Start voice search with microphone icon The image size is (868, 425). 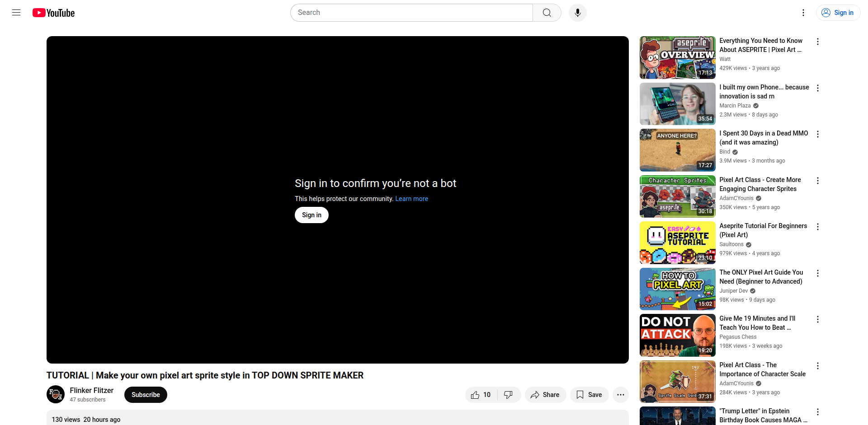[x=577, y=13]
